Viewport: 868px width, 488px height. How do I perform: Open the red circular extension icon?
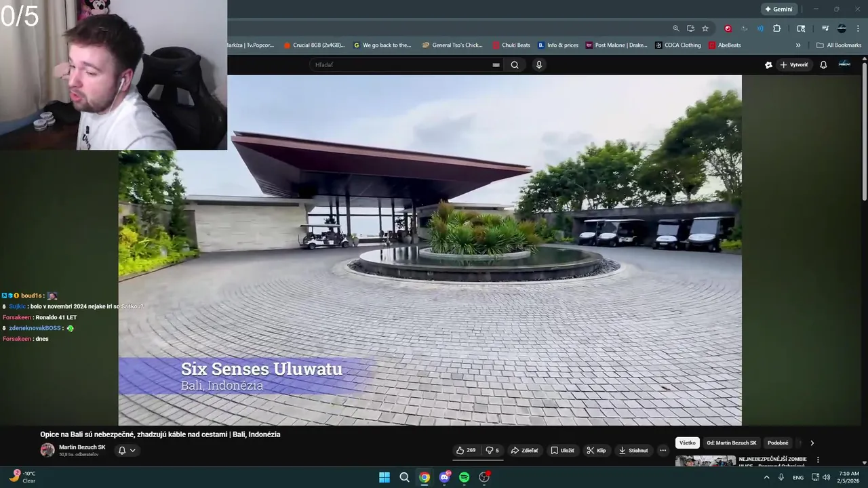point(728,28)
